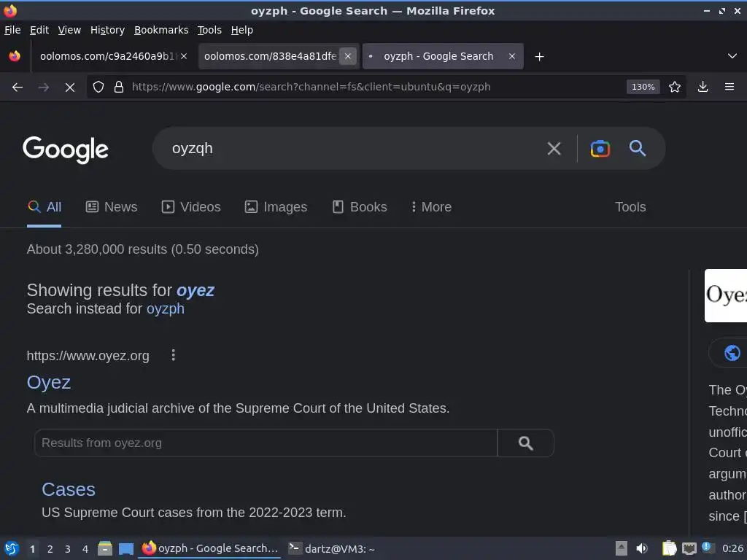This screenshot has height=560, width=747.
Task: Open the update notification tray icon
Action: (708, 548)
